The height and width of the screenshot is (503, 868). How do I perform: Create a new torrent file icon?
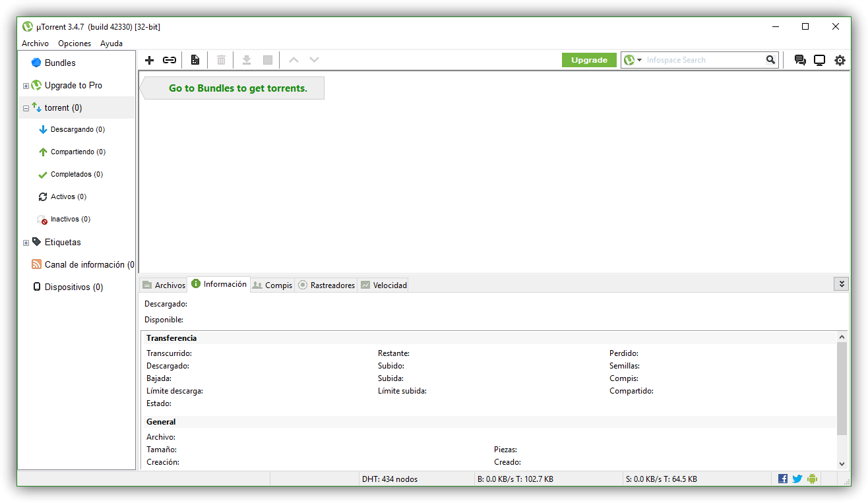(195, 60)
